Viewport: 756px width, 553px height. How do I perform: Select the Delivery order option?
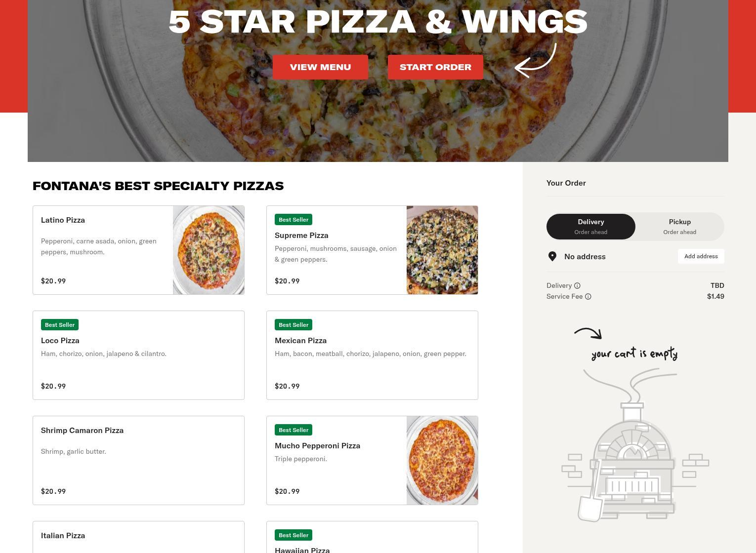591,227
